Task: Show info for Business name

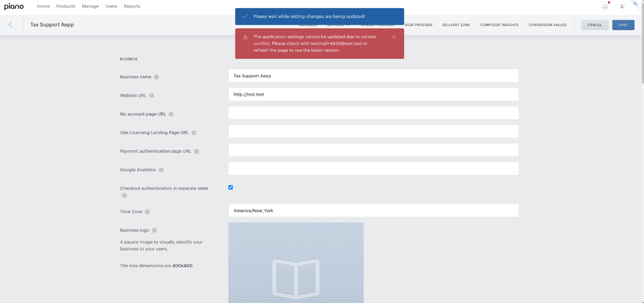Action: pos(156,77)
